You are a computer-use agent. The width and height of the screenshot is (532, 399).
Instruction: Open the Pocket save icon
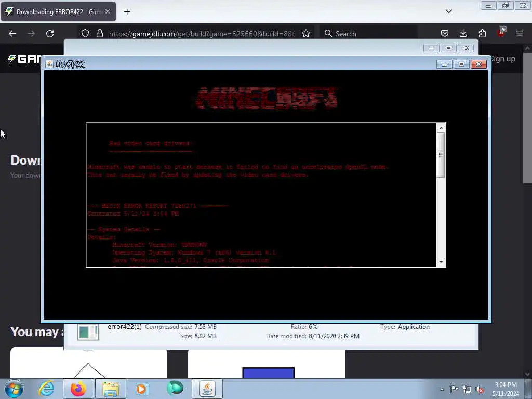point(445,34)
